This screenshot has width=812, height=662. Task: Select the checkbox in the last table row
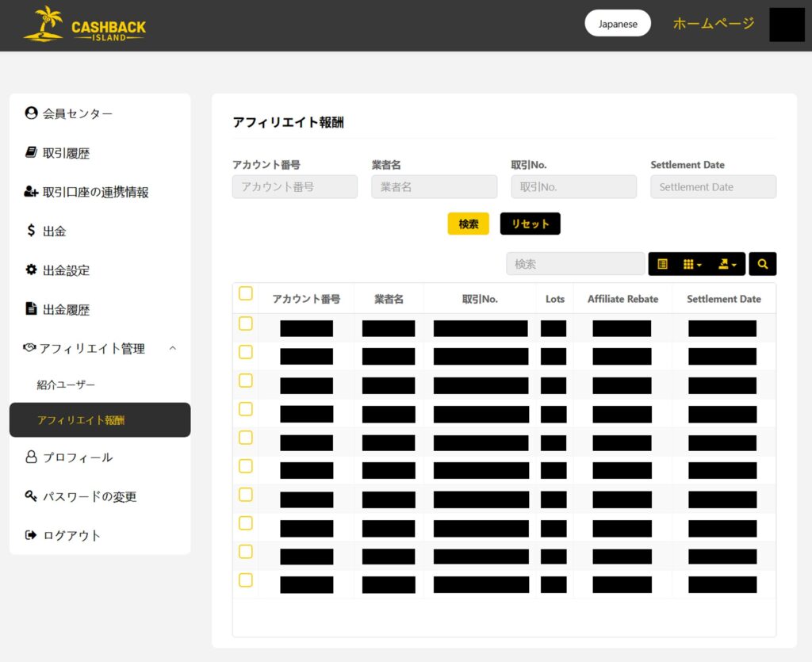pos(246,580)
